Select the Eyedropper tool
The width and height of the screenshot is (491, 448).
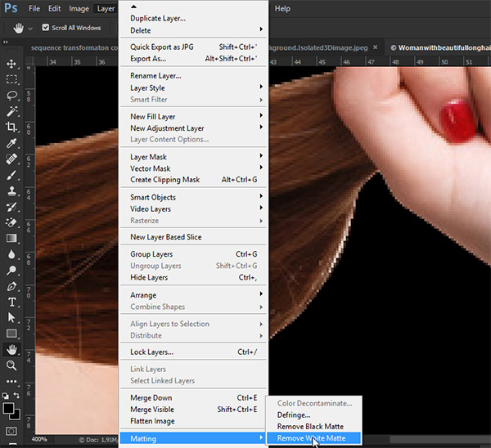11,143
